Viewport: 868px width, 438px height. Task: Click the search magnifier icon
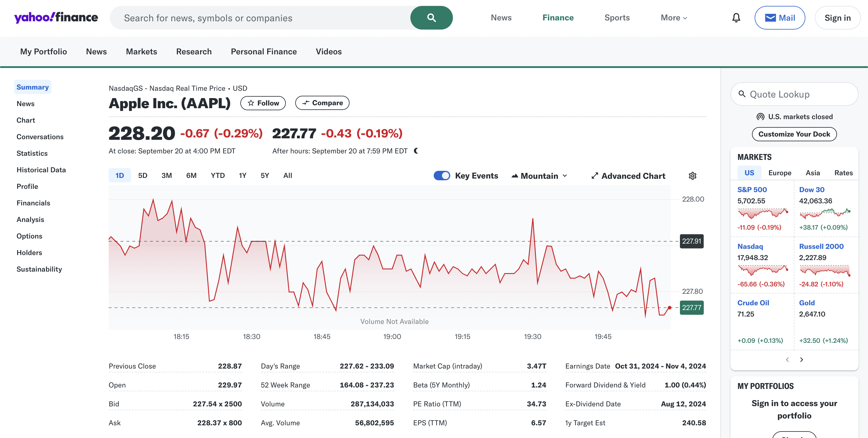[x=432, y=17]
